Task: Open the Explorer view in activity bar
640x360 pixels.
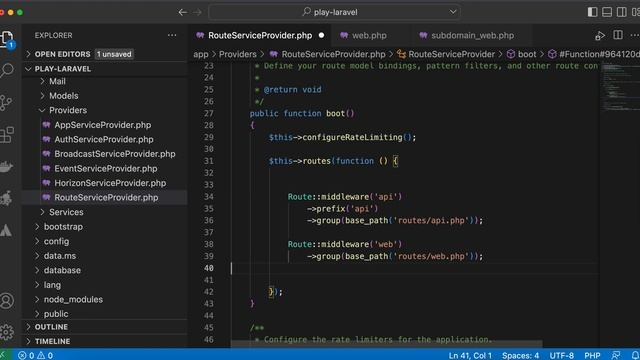Action: click(x=7, y=39)
